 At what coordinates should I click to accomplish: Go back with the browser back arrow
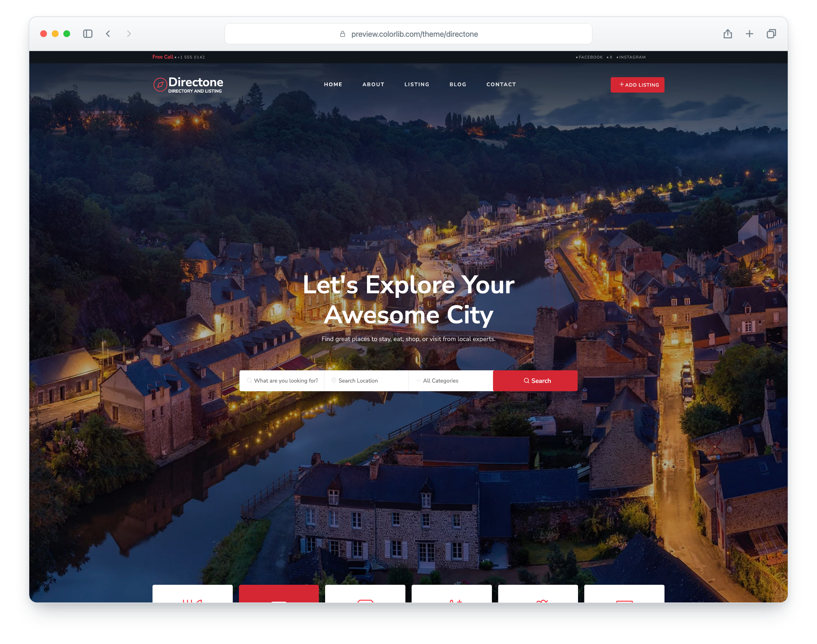coord(108,34)
